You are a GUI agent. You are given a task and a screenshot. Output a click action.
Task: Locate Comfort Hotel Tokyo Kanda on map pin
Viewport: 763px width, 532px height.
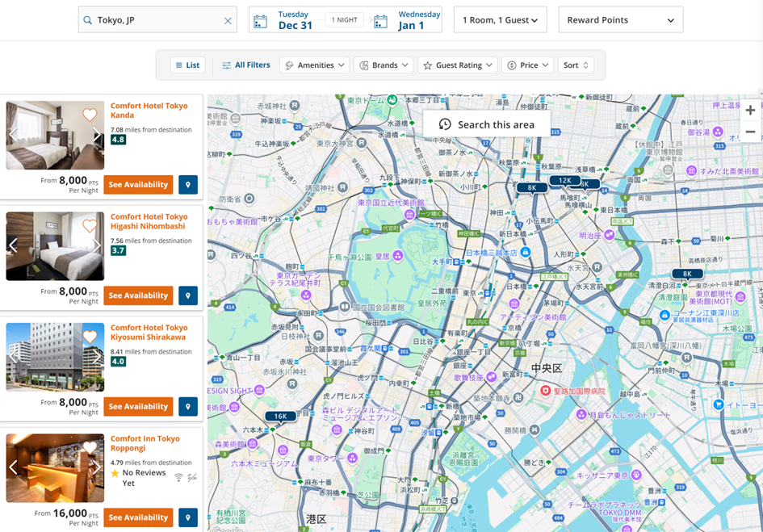tap(188, 185)
